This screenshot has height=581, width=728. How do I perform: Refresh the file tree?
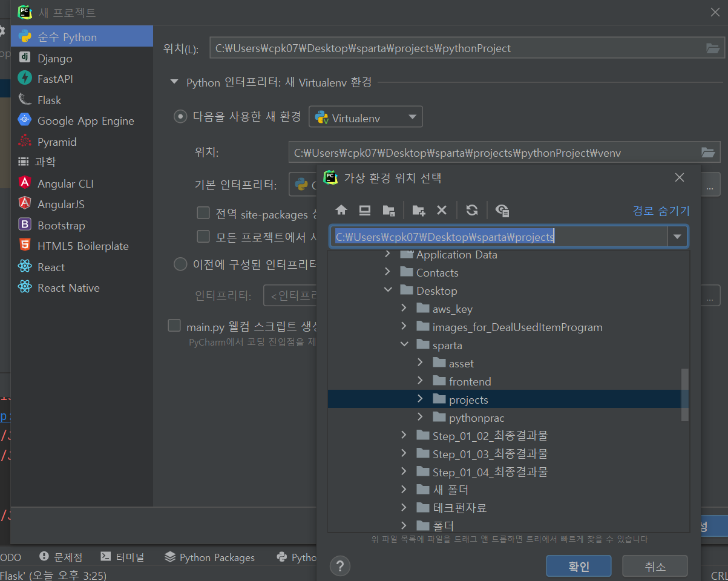[472, 210]
